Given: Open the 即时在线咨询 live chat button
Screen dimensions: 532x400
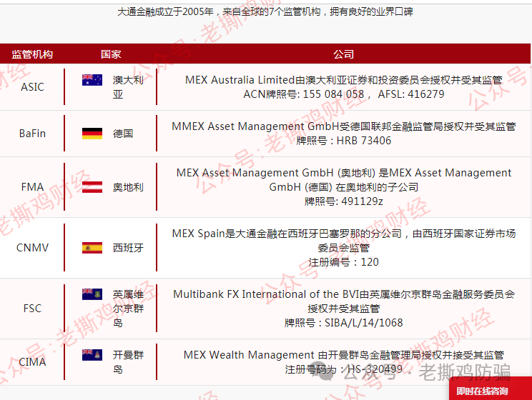Looking at the screenshot, I should tap(491, 389).
